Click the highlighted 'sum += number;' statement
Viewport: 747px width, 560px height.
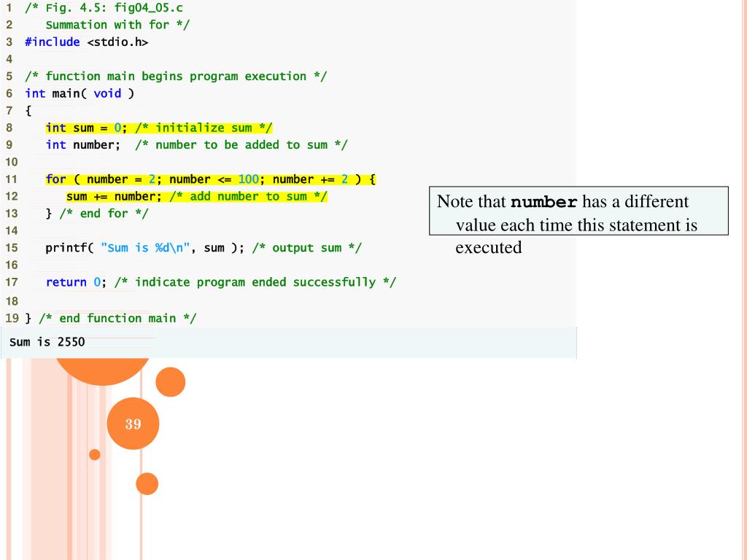(x=197, y=196)
